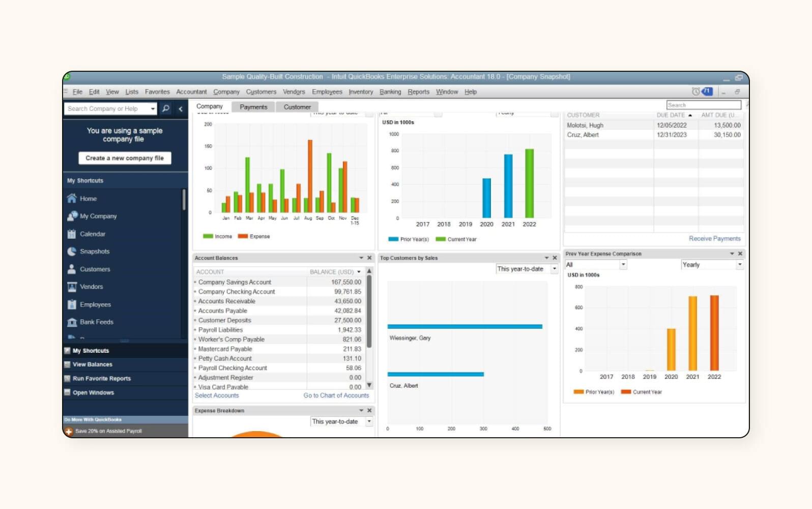Sort by the DUE DATE column header

tap(674, 115)
